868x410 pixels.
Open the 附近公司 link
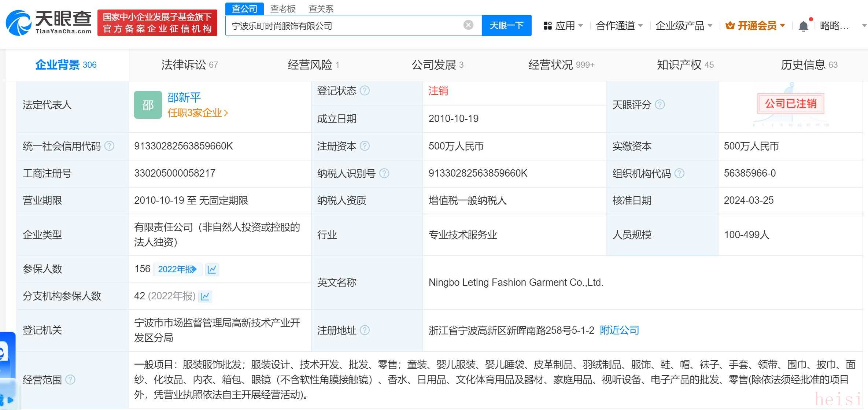point(619,330)
